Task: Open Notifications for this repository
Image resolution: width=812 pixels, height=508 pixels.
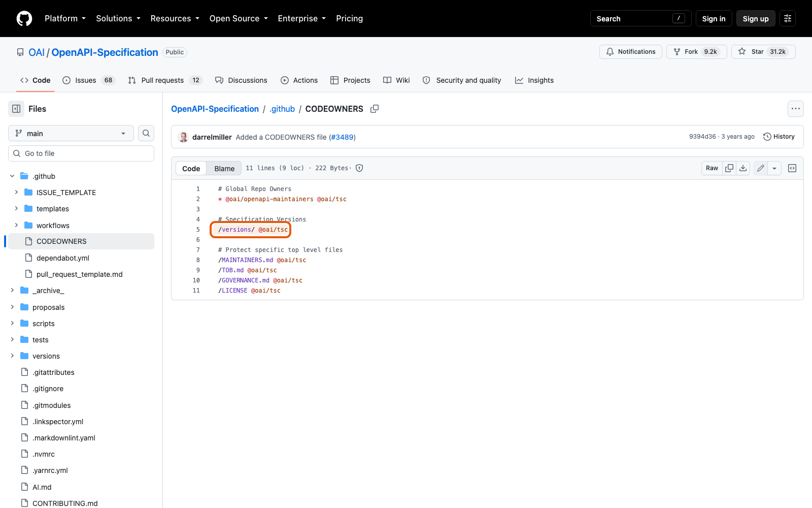Action: (631, 52)
